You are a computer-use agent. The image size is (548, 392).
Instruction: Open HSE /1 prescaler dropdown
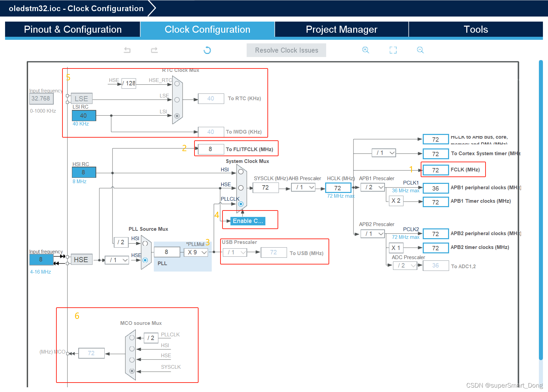point(117,260)
